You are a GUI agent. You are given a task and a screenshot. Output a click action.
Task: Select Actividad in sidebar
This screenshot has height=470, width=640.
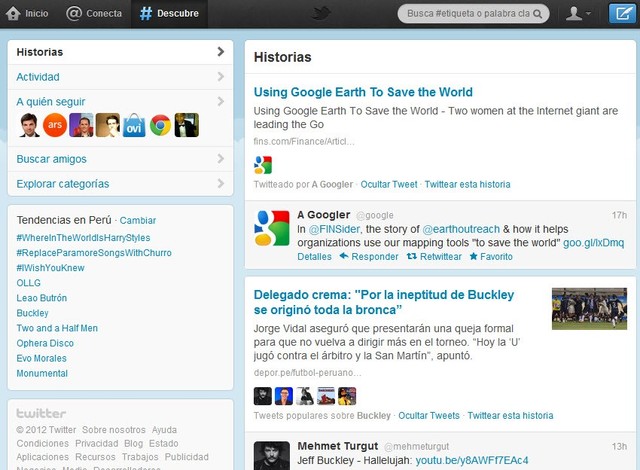click(x=38, y=77)
